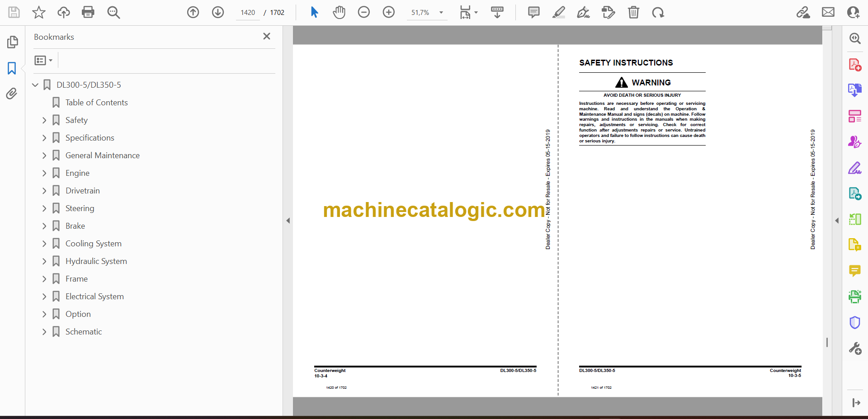868x419 pixels.
Task: Share a link to the file
Action: (x=803, y=12)
